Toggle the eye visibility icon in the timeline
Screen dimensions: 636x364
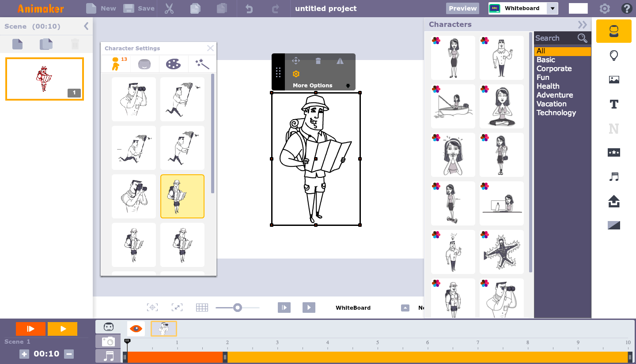pyautogui.click(x=136, y=328)
